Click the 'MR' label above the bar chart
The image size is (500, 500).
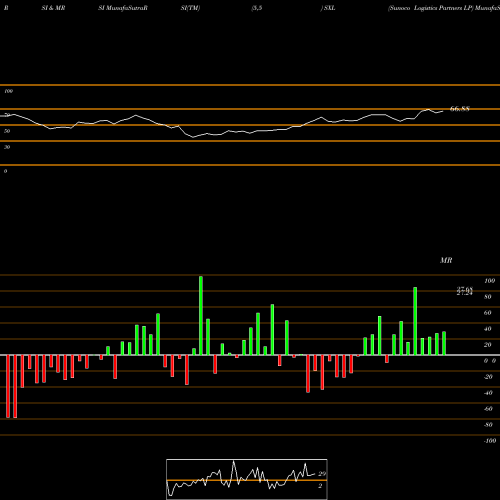pos(446,260)
